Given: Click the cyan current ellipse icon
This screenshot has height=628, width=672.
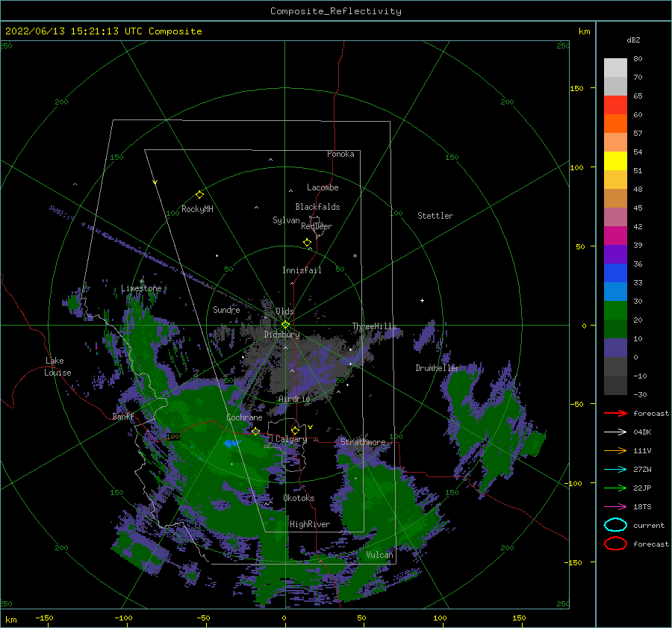Looking at the screenshot, I should pyautogui.click(x=615, y=525).
